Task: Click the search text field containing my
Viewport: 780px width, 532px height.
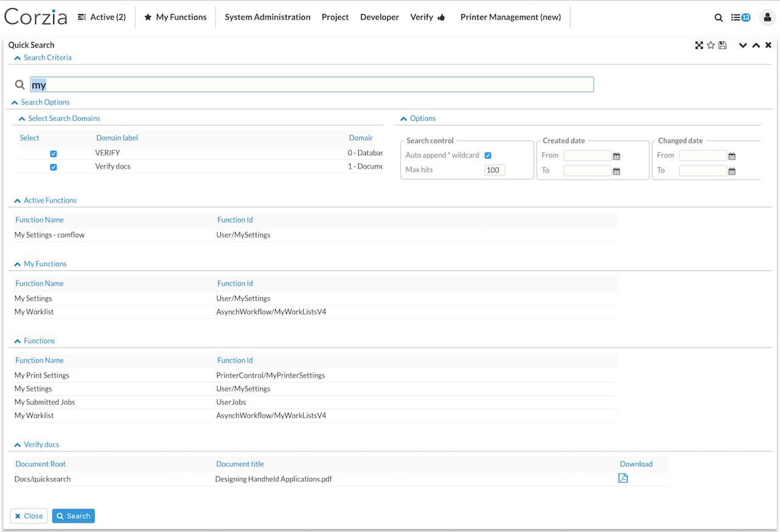Action: 312,85
